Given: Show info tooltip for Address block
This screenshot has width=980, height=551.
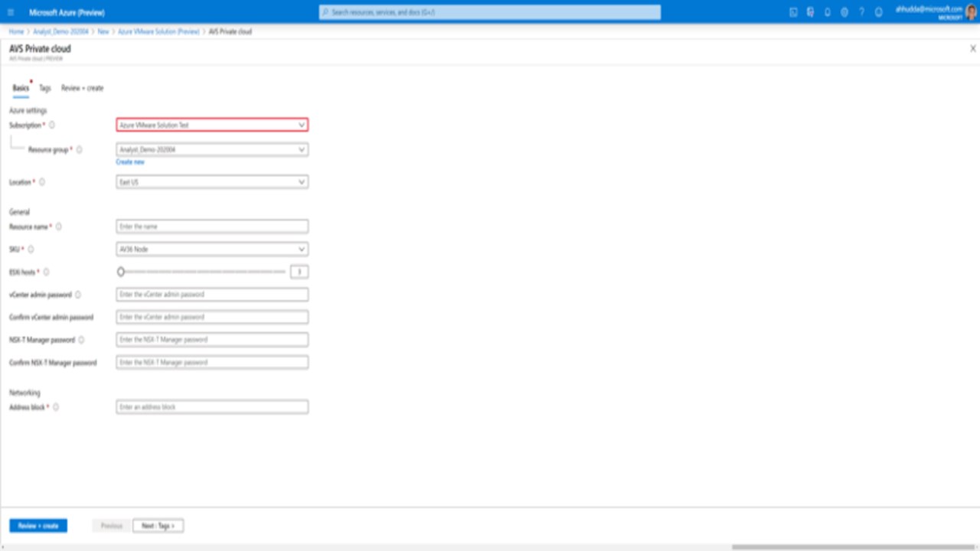Looking at the screenshot, I should coord(56,407).
